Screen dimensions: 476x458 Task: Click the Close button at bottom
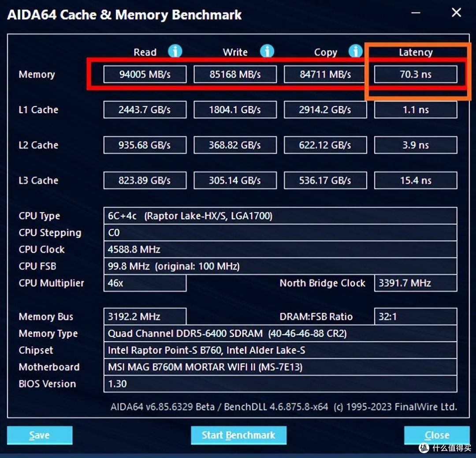click(x=437, y=435)
